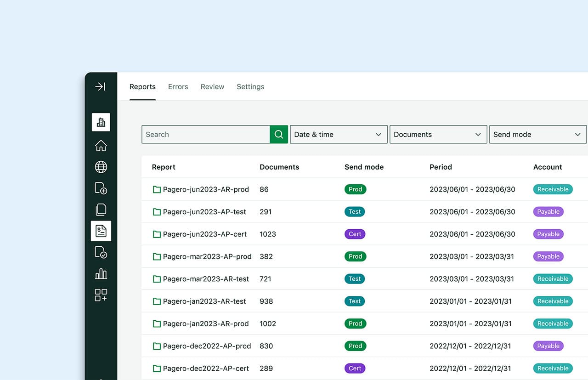This screenshot has width=588, height=380.
Task: Click folder icon for Pagero-jun2023-AP-test
Action: [x=157, y=212]
